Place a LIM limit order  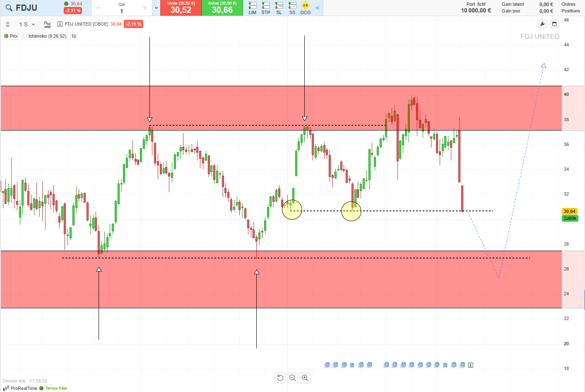click(253, 8)
